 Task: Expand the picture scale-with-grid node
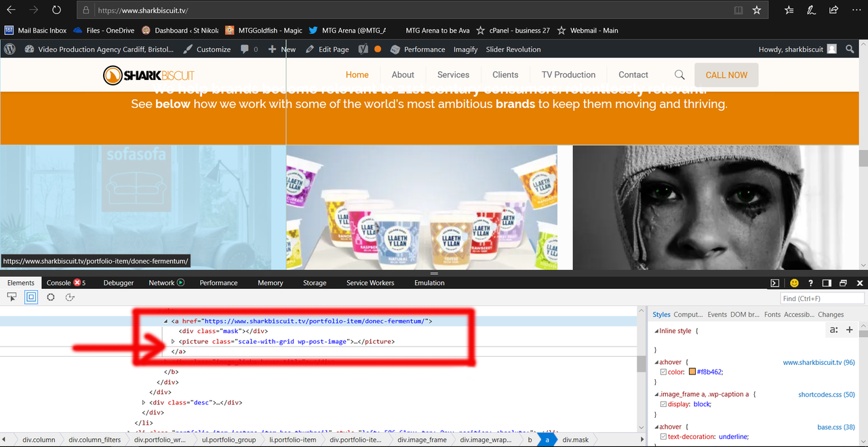click(174, 341)
